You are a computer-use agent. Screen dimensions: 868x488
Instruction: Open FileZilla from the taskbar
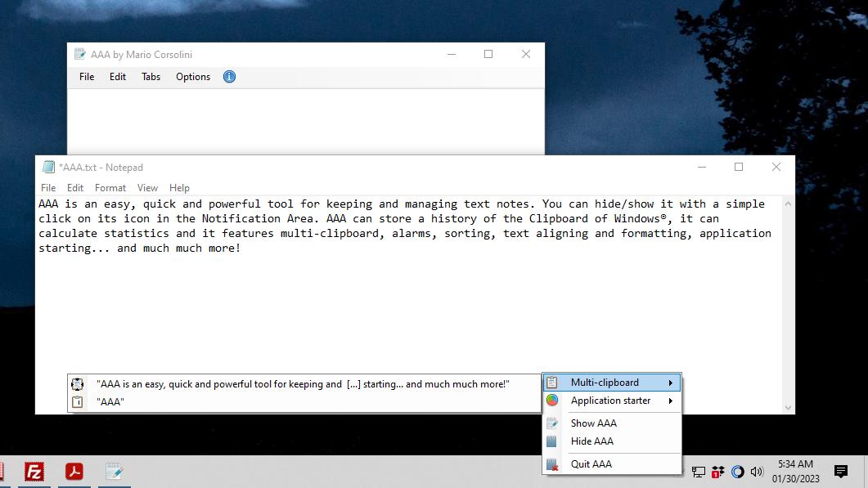[x=34, y=472]
